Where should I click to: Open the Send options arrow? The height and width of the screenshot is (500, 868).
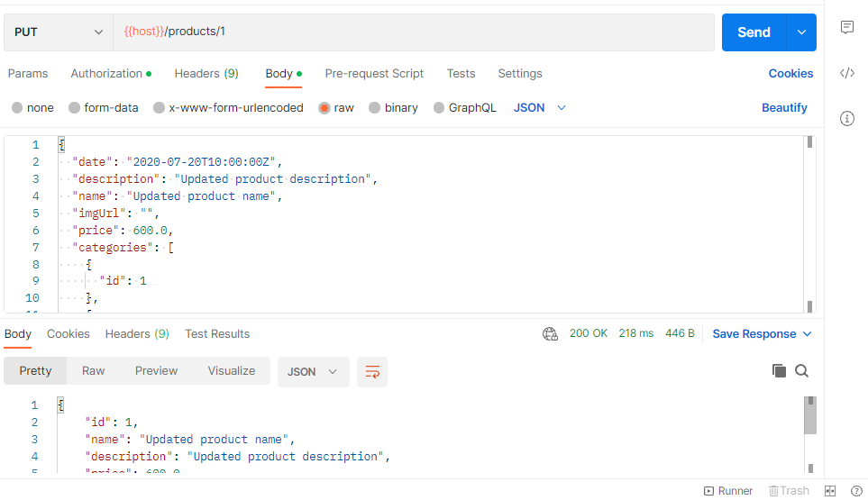[801, 32]
